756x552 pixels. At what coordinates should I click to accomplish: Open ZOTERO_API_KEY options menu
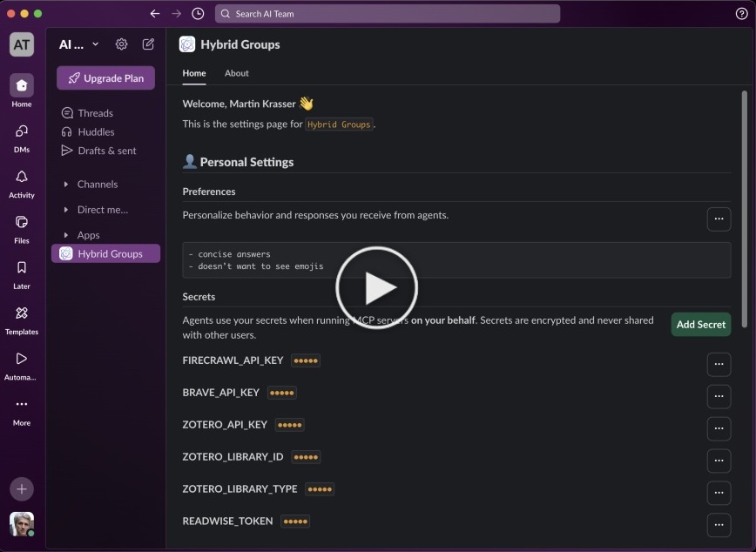pos(719,428)
